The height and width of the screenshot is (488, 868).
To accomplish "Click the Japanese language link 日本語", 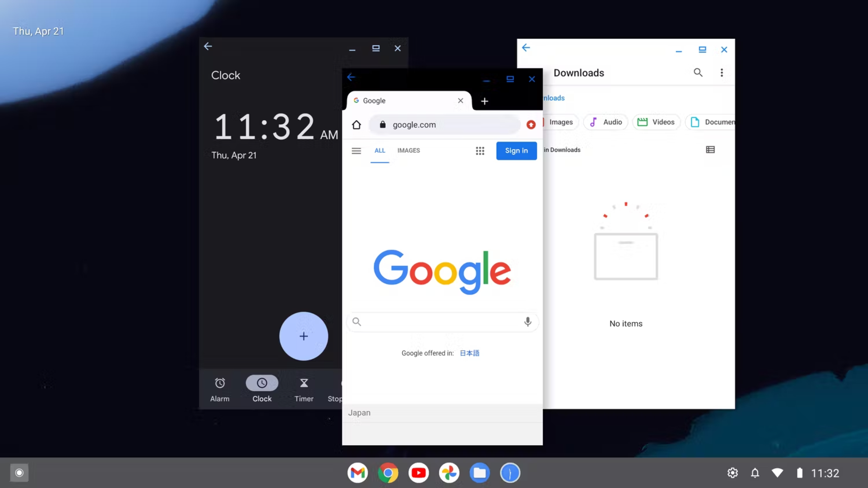I will pyautogui.click(x=470, y=353).
